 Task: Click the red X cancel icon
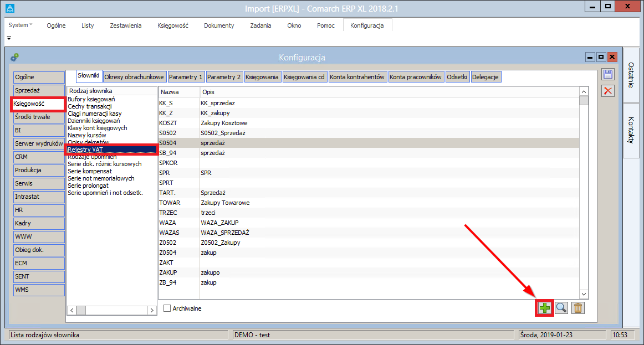[x=608, y=91]
